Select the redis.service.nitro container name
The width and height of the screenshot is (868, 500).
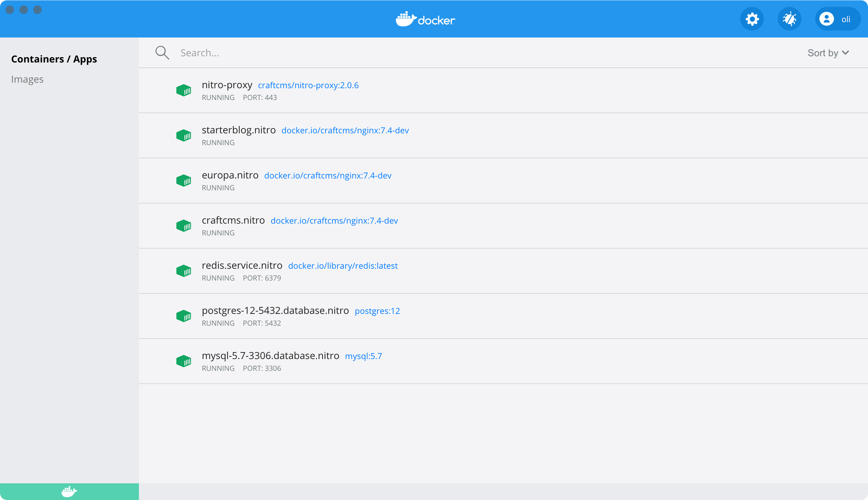(x=242, y=266)
